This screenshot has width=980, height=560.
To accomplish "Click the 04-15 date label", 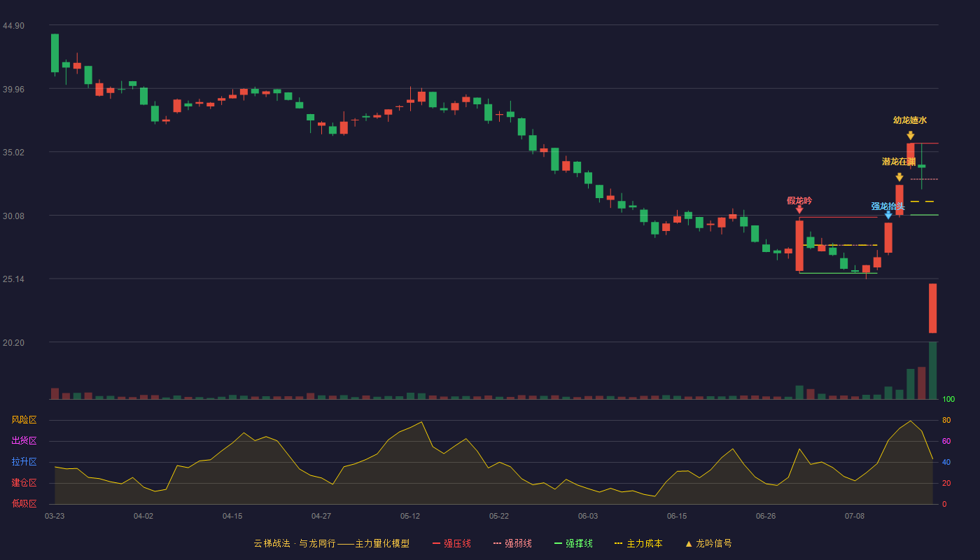I will pos(232,516).
